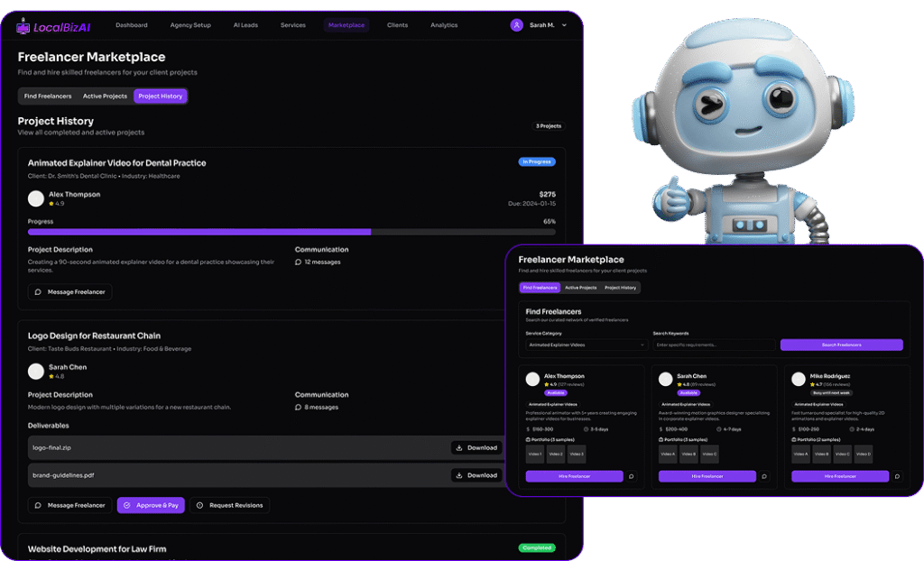924x561 pixels.
Task: Download the brand-guidelines.pdf deliverable
Action: point(476,475)
